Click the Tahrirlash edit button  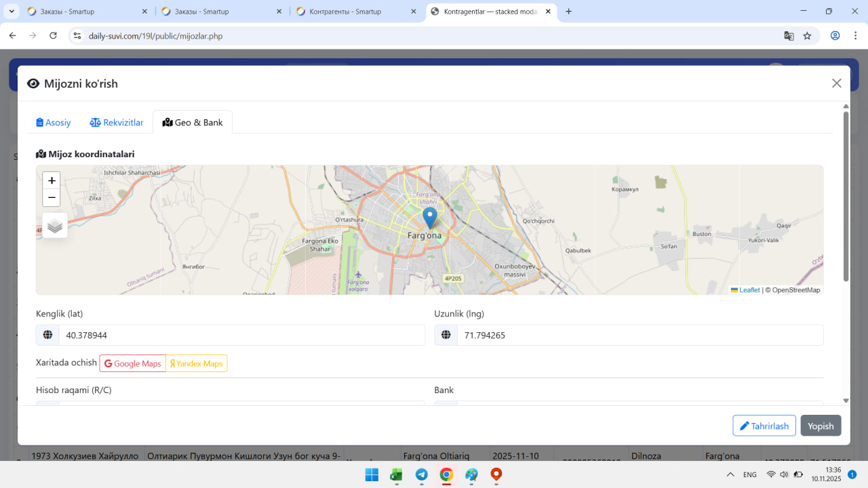coord(764,426)
